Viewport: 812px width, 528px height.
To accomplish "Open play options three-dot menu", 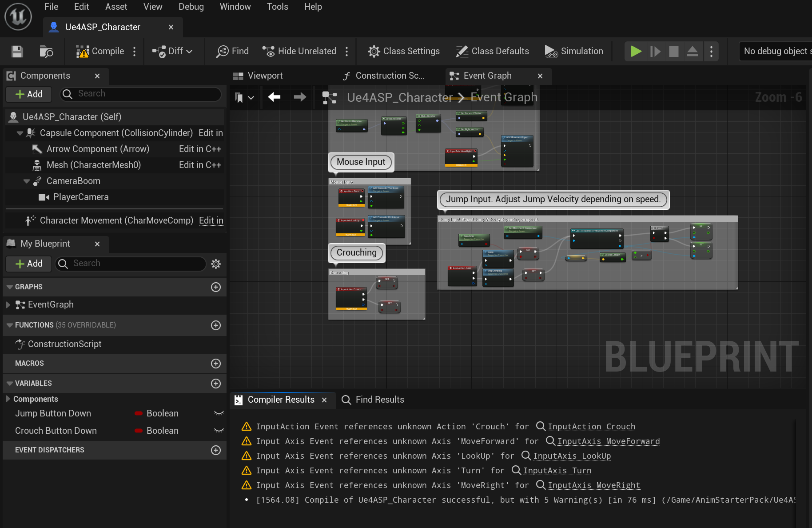I will click(711, 52).
